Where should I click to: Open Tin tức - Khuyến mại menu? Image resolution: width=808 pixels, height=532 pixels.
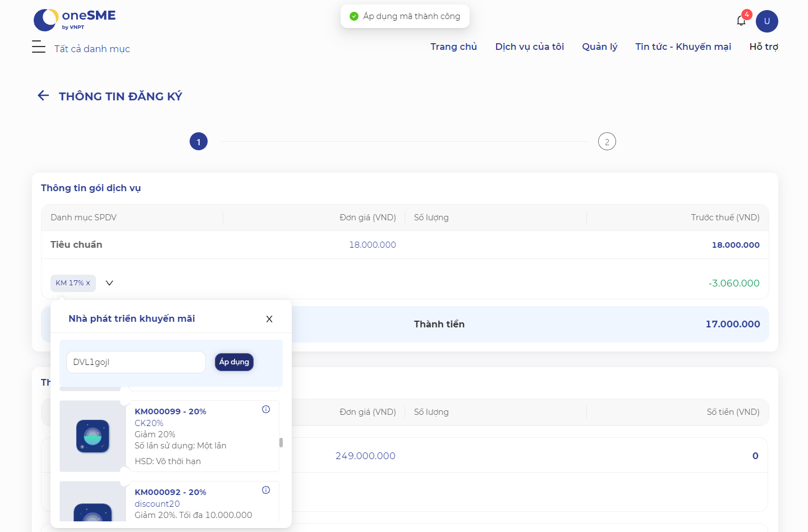(683, 47)
